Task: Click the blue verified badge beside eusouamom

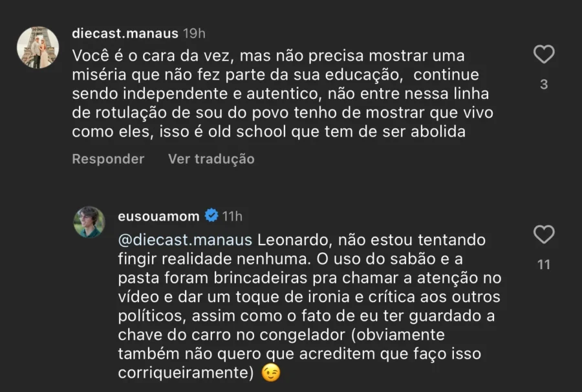Action: tap(211, 216)
